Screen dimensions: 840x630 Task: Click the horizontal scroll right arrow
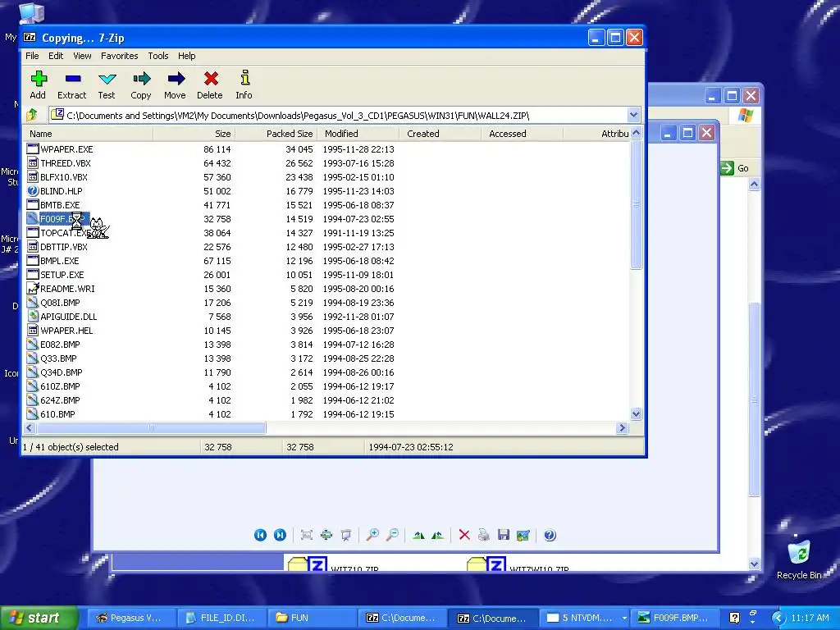click(622, 427)
